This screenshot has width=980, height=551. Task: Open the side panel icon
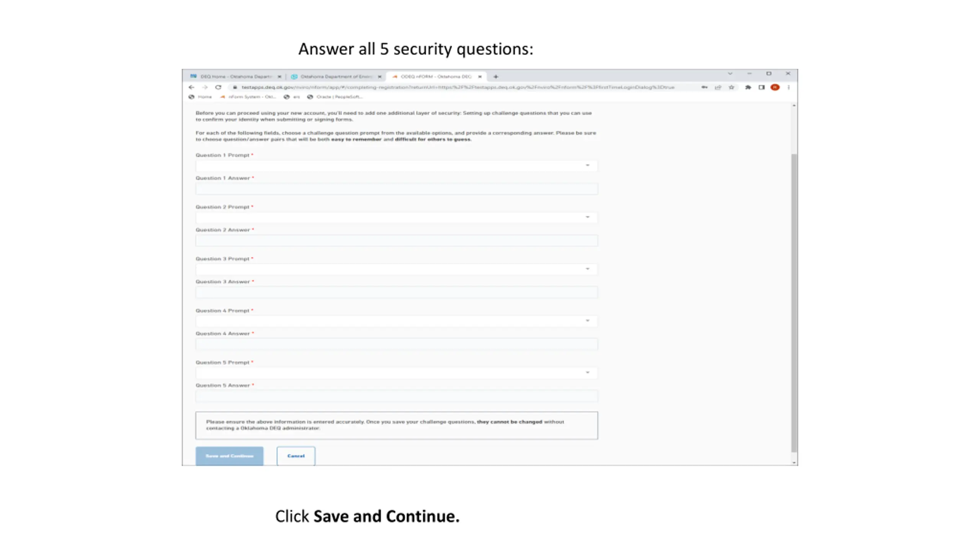coord(761,87)
